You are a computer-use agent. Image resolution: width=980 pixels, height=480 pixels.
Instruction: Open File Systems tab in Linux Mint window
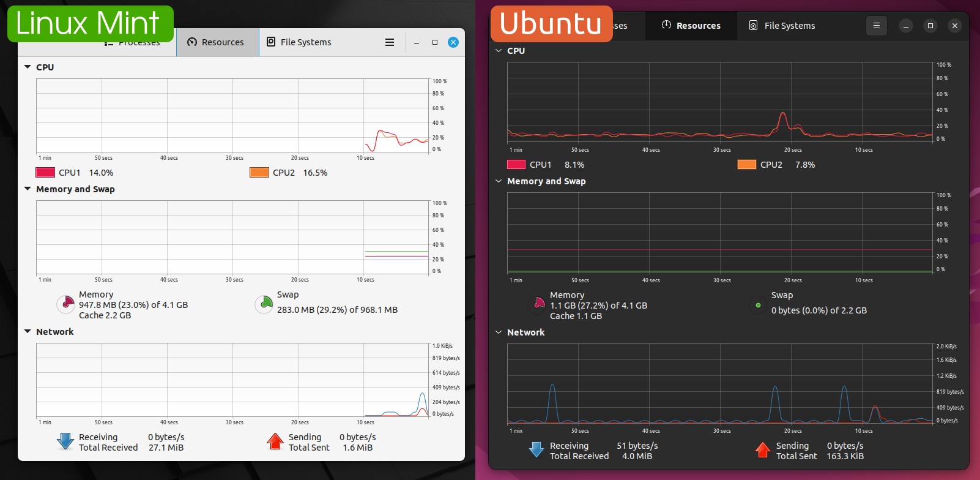299,42
